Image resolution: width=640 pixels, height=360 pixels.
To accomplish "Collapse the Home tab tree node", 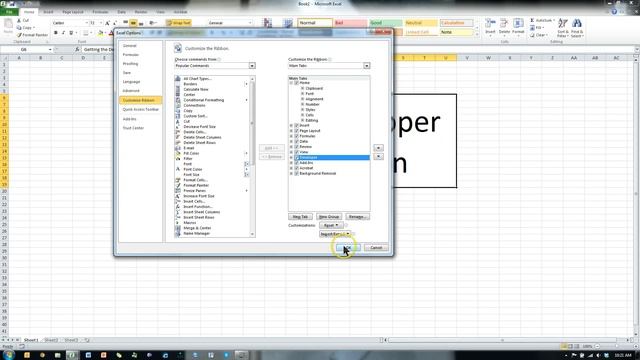I will tap(291, 83).
